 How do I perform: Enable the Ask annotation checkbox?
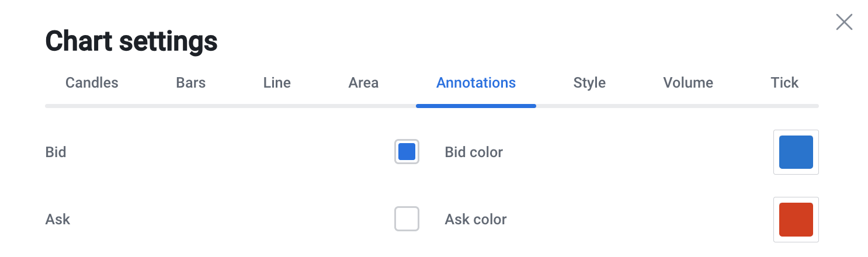(407, 219)
